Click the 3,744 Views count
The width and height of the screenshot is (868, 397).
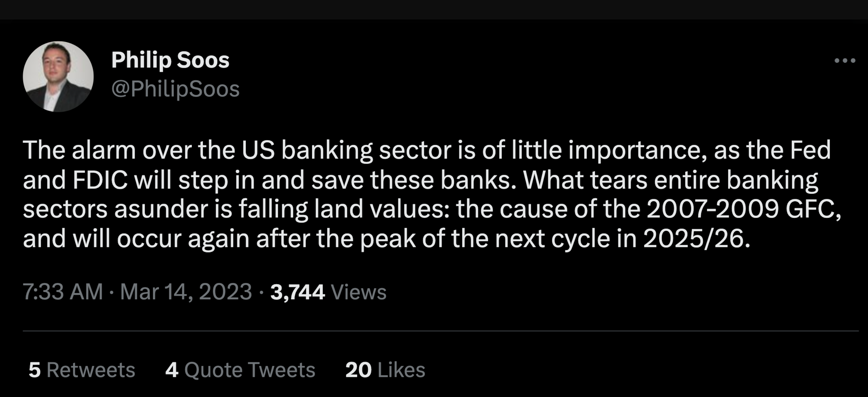point(328,292)
